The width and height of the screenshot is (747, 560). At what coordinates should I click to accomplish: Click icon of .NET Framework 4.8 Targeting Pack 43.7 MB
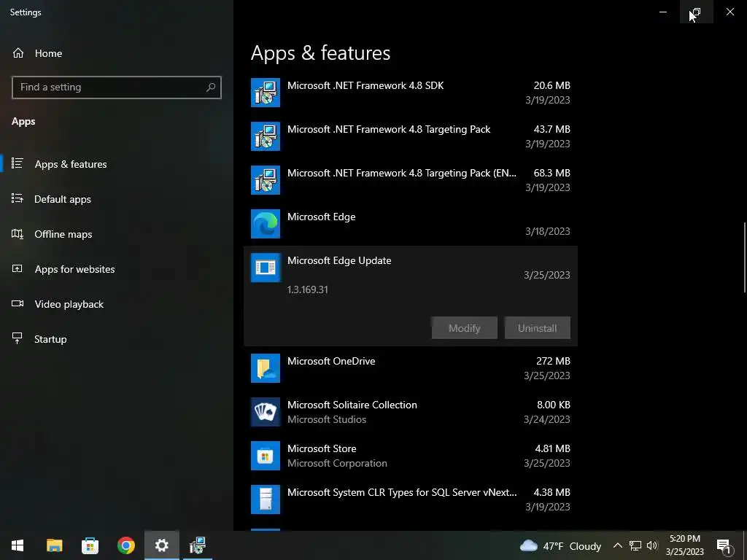pos(266,136)
